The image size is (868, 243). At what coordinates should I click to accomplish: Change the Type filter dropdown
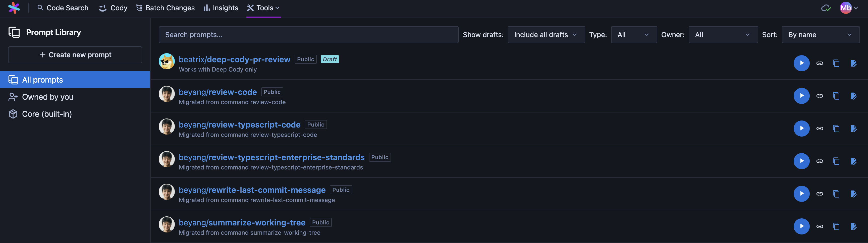tap(633, 34)
